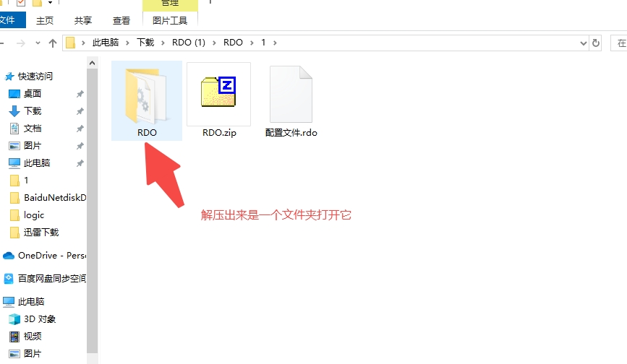The width and height of the screenshot is (627, 364).
Task: Expand the chevron after 下载 in the breadcrumb
Action: [x=162, y=43]
